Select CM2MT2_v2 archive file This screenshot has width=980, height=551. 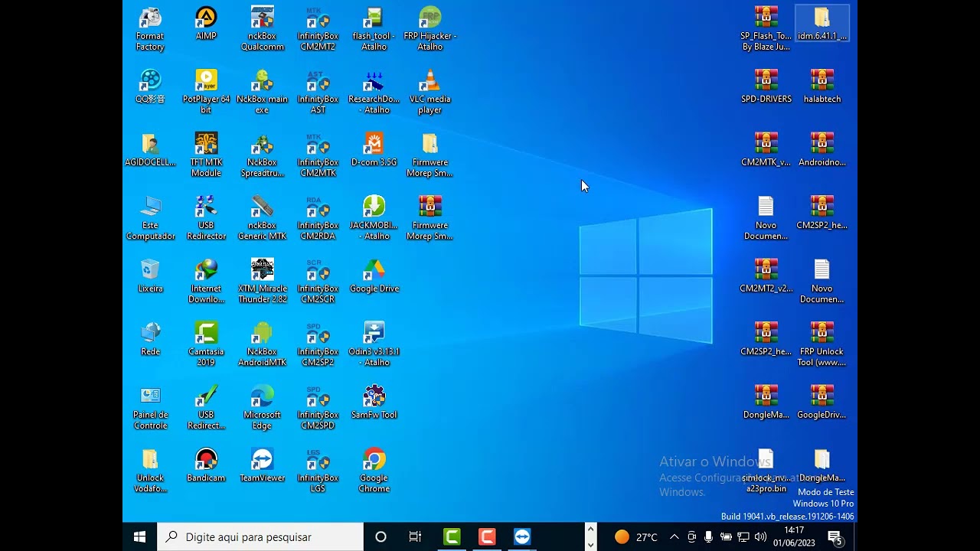pyautogui.click(x=766, y=276)
